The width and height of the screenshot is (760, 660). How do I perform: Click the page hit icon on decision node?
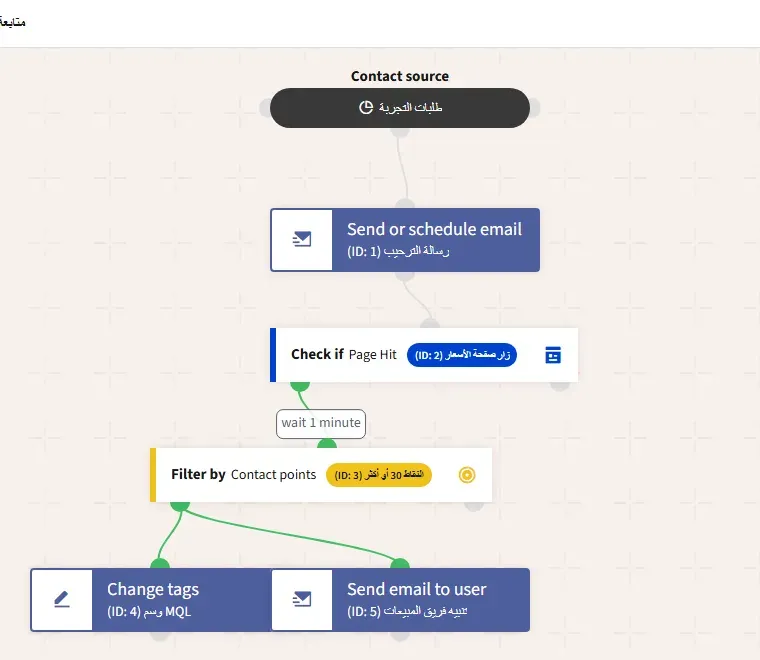click(553, 355)
